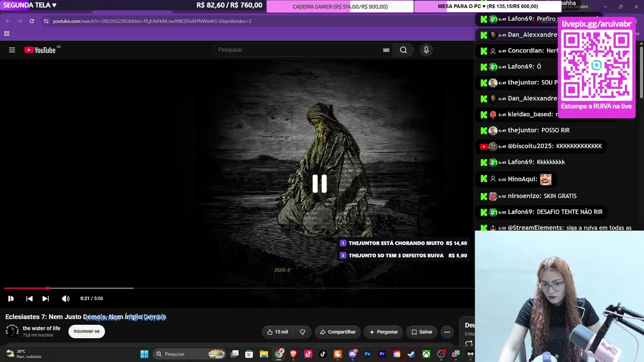The width and height of the screenshot is (644, 362).
Task: Open the Windows Start menu
Action: (x=144, y=354)
